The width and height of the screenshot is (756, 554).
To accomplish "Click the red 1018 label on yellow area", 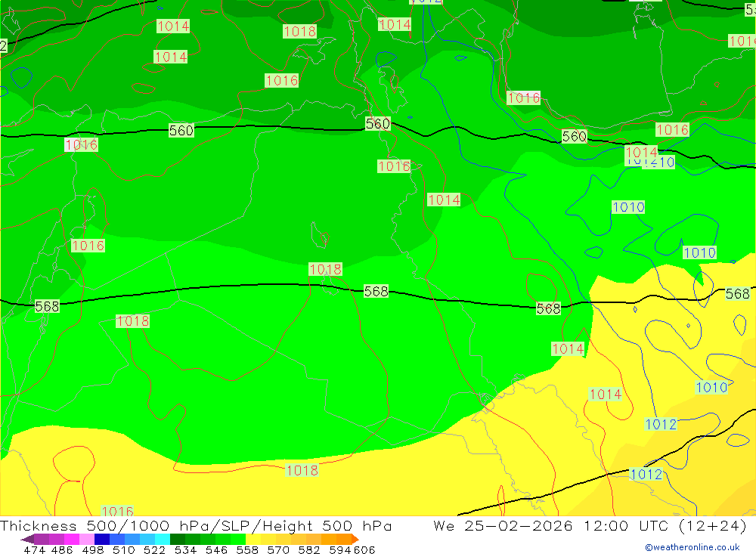I will pyautogui.click(x=302, y=470).
